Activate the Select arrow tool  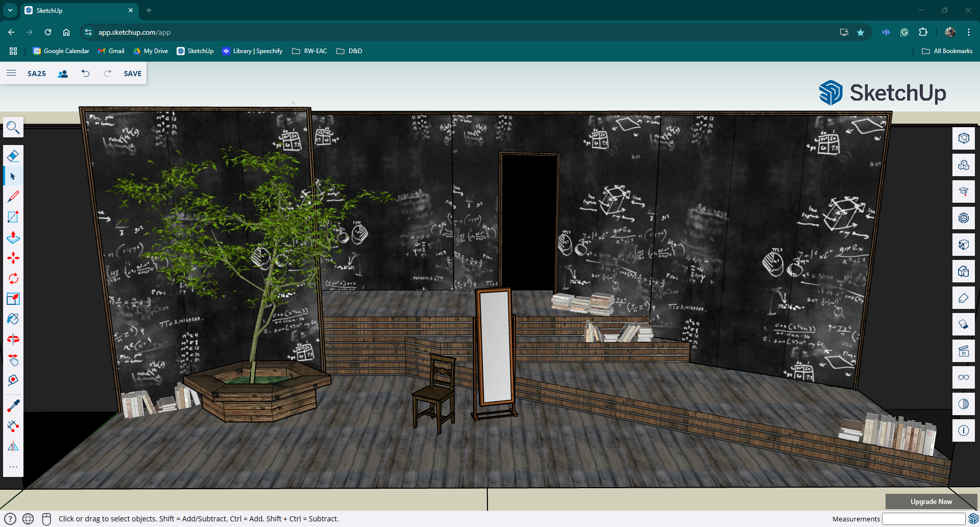coord(13,176)
